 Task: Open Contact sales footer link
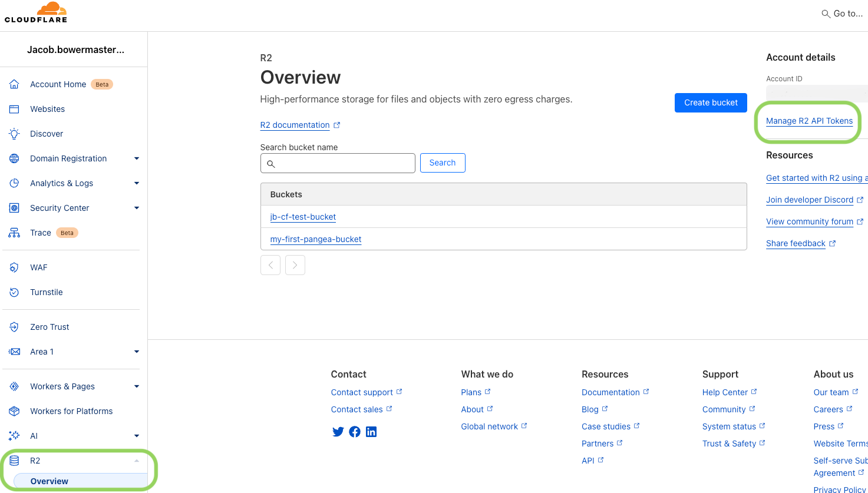pos(357,409)
